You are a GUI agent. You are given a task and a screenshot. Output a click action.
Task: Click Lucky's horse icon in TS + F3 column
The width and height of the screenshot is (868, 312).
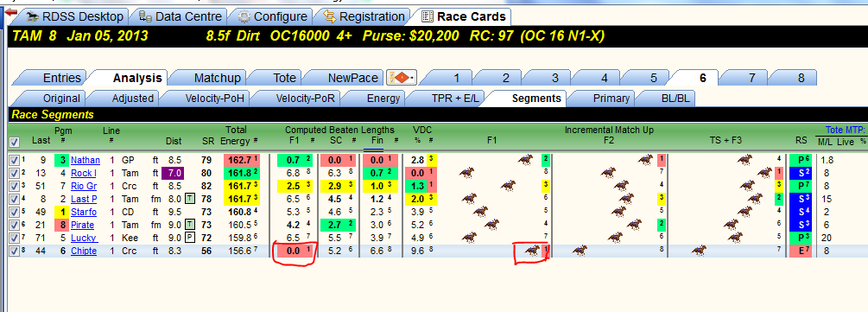[x=735, y=239]
